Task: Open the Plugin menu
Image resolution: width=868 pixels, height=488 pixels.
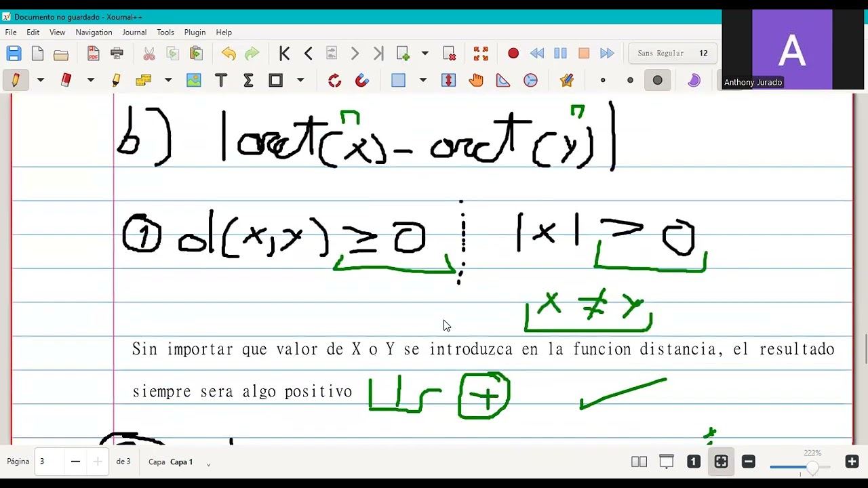Action: [195, 32]
